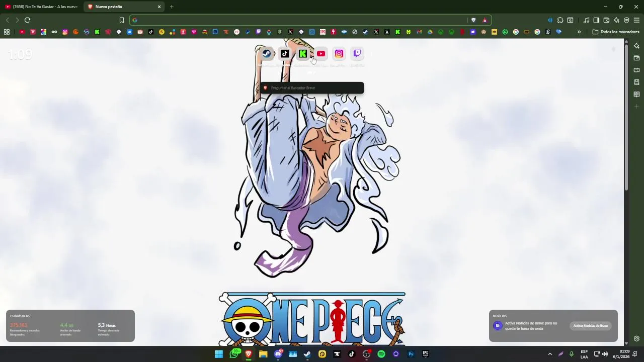Open Discord from the taskbar
This screenshot has height=362, width=644.
[x=278, y=354]
